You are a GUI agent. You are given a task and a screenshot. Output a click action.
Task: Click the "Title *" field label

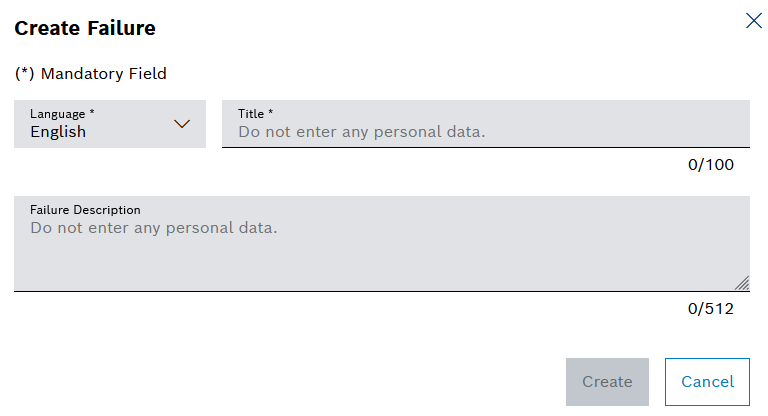[x=256, y=114]
